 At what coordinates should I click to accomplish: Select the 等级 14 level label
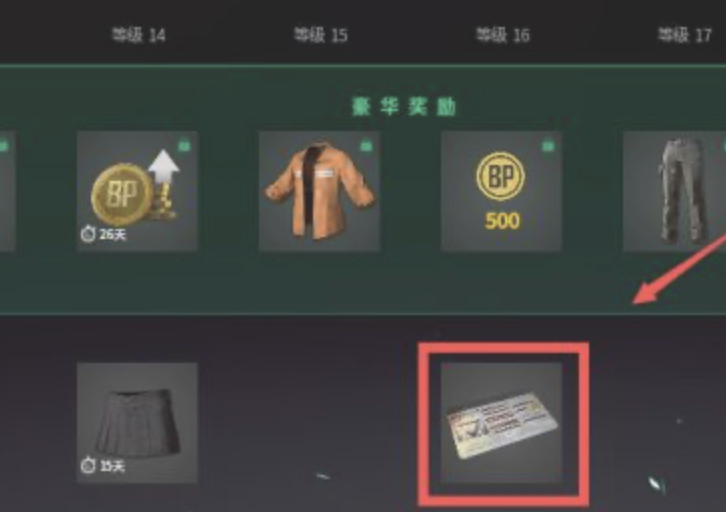[139, 35]
